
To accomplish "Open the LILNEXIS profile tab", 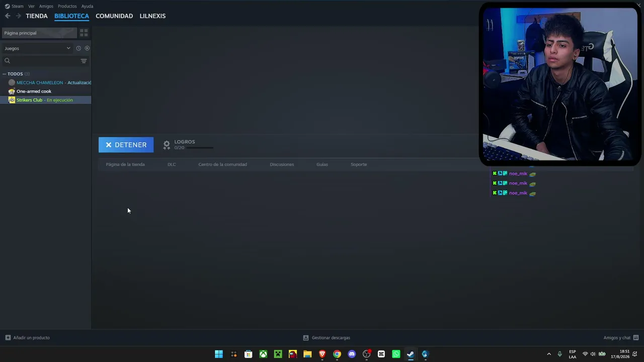I will coord(152,16).
